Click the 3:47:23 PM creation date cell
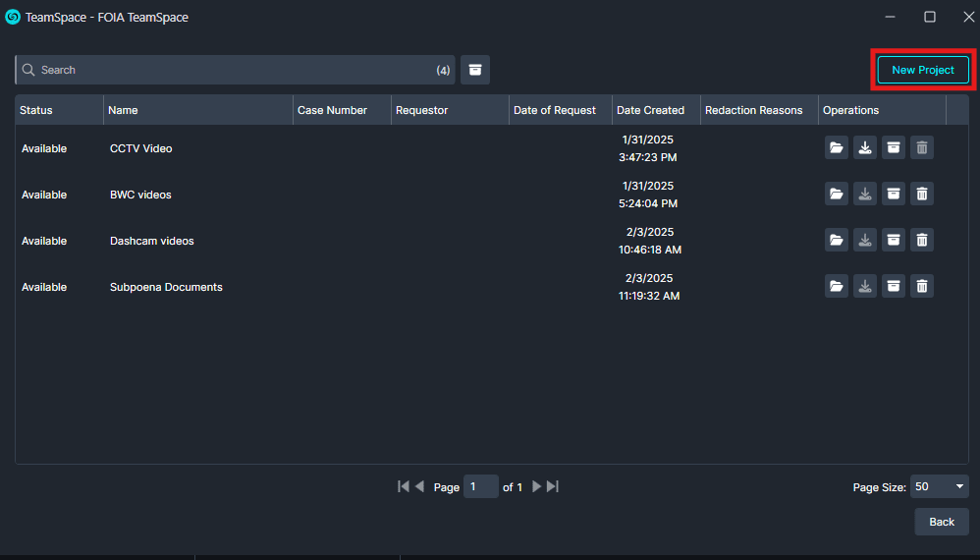 tap(648, 148)
